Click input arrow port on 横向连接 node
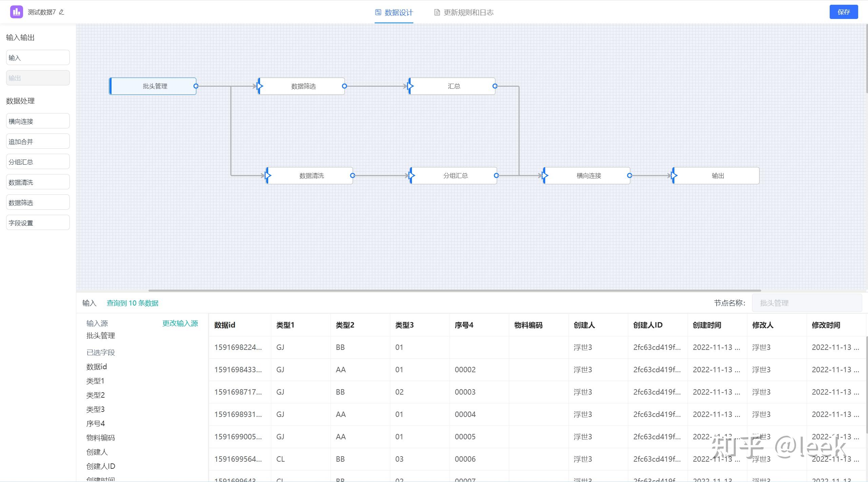 545,175
